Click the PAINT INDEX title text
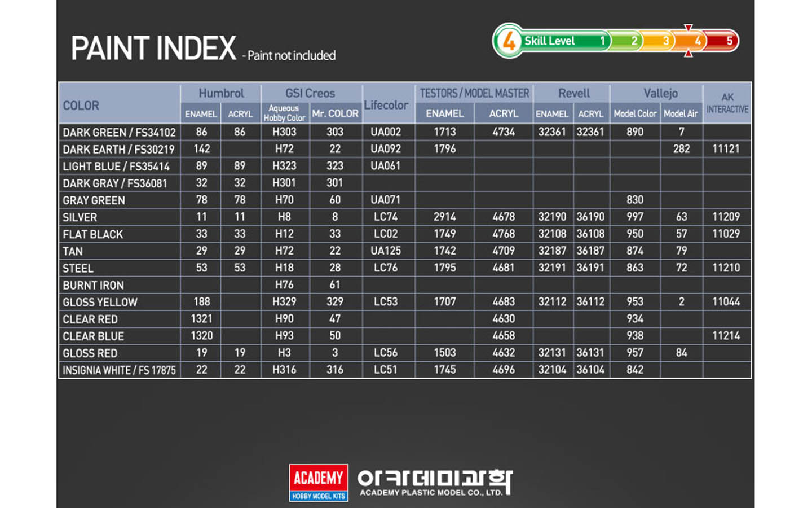 pos(153,49)
